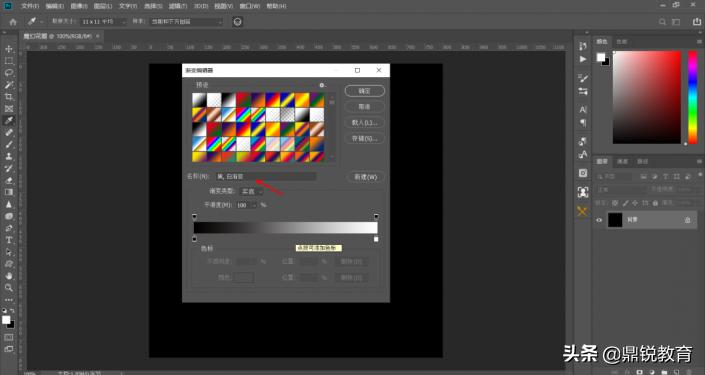Select the Path Selection tool
The image size is (705, 375).
pyautogui.click(x=9, y=252)
